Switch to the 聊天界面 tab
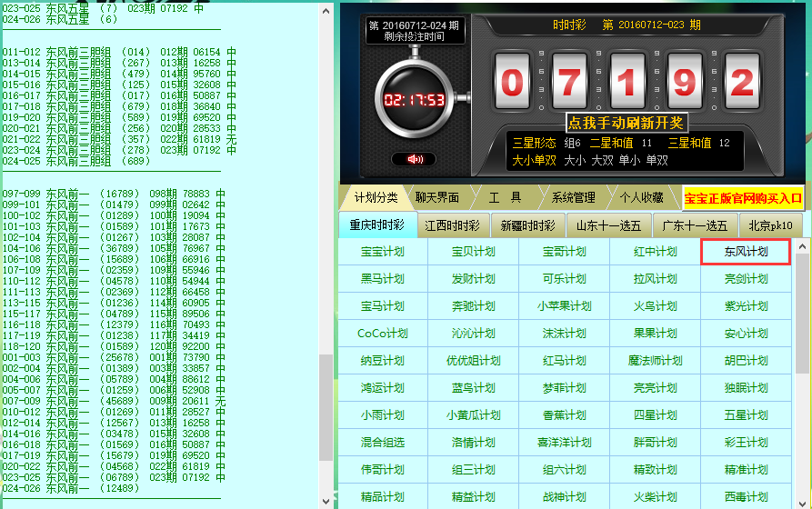The image size is (812, 509). [x=436, y=198]
